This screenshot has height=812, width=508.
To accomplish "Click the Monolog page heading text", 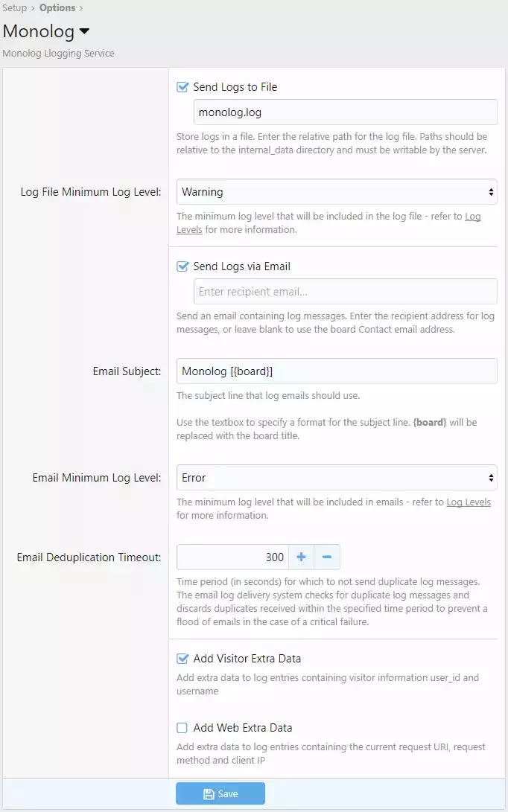I will click(x=38, y=31).
